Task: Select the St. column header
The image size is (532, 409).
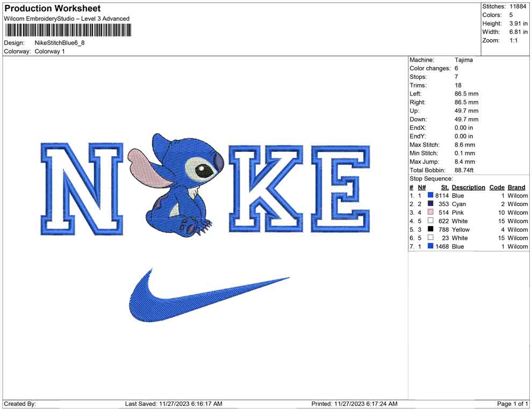Action: pyautogui.click(x=445, y=187)
